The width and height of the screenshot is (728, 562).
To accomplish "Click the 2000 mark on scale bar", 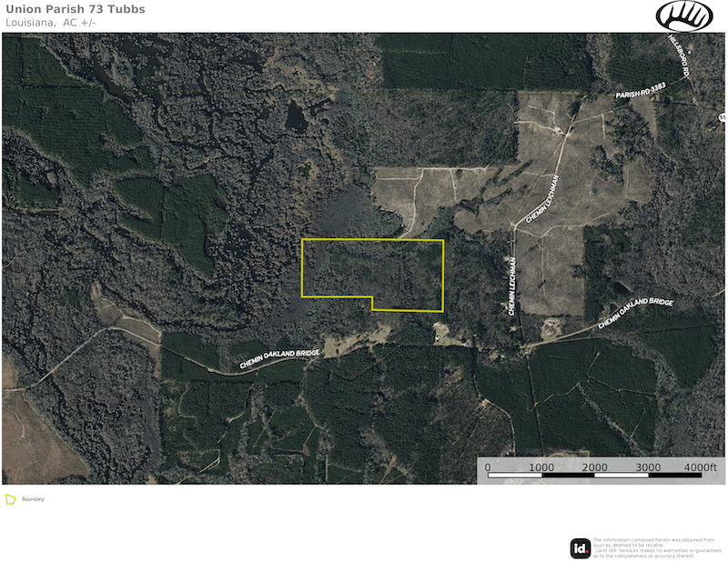I will [594, 467].
